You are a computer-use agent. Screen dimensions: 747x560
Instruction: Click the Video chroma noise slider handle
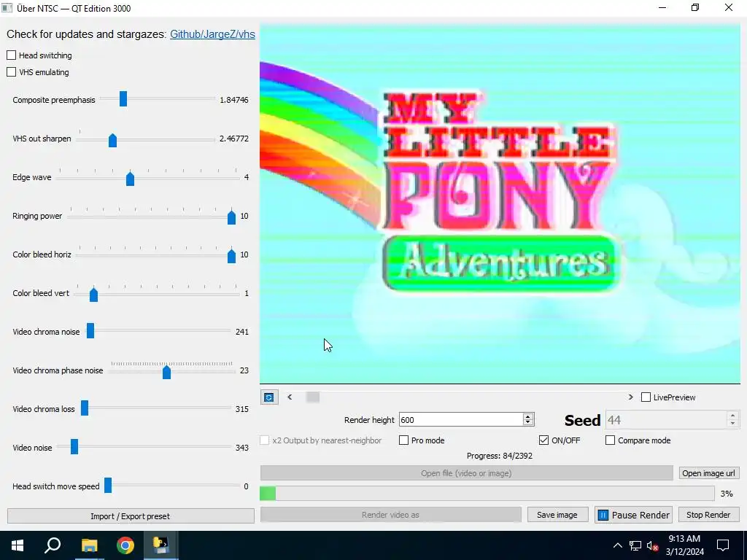90,331
